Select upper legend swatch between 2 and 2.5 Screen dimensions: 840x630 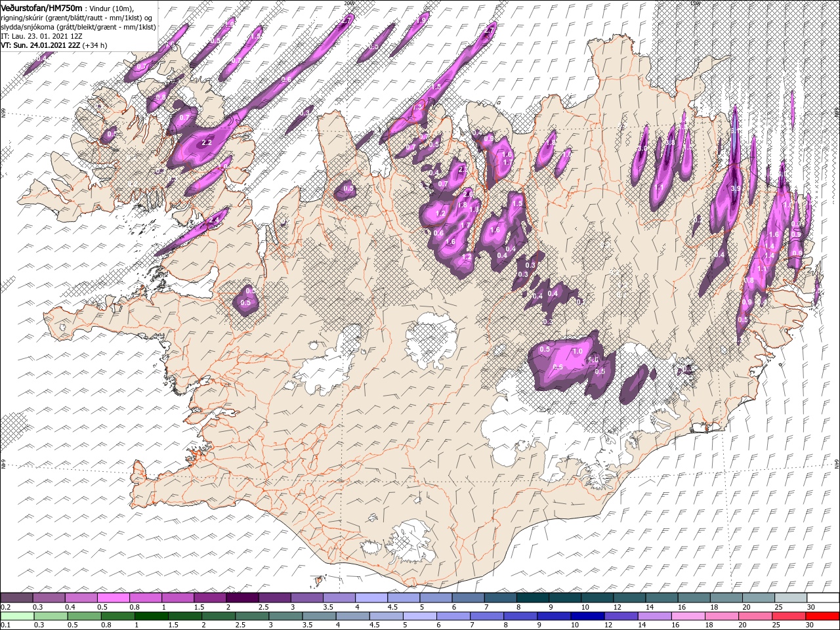(x=242, y=598)
